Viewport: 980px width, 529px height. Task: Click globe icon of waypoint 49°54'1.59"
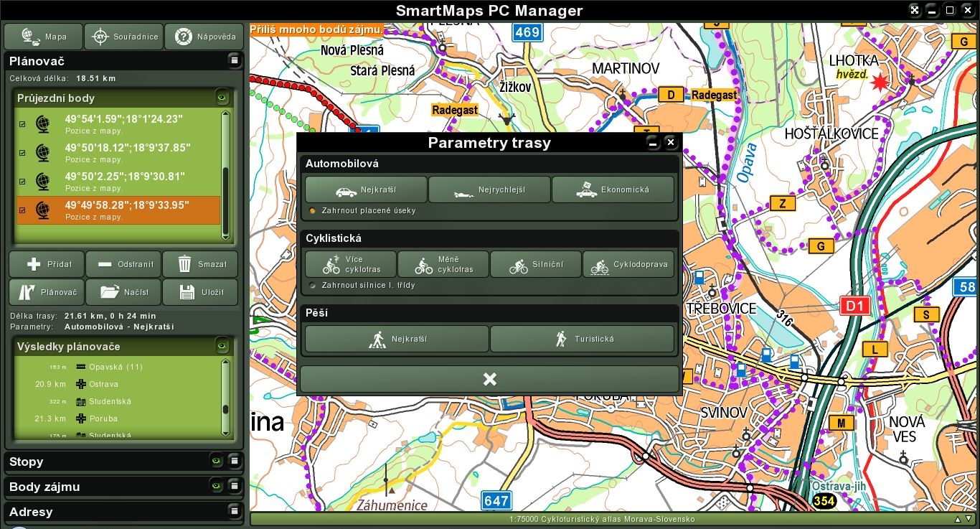click(42, 124)
